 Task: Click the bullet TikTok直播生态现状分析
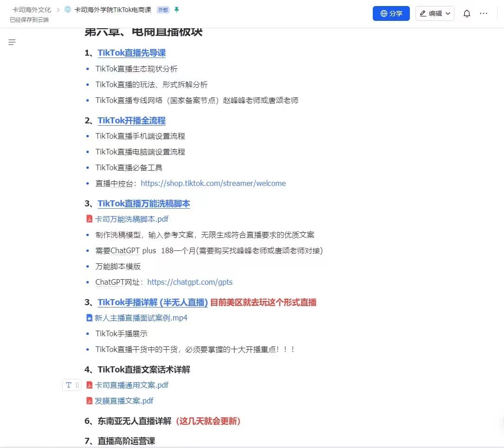136,69
